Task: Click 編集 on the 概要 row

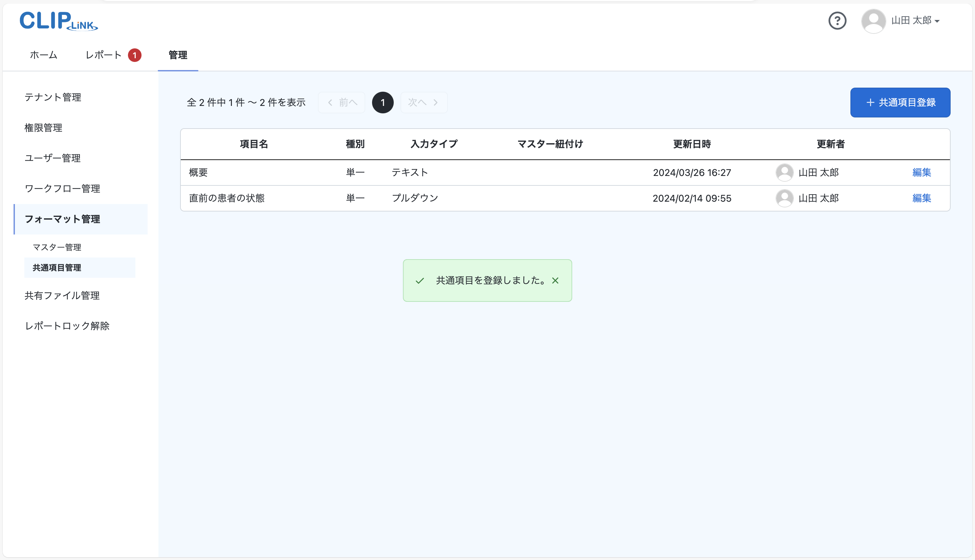Action: [922, 172]
